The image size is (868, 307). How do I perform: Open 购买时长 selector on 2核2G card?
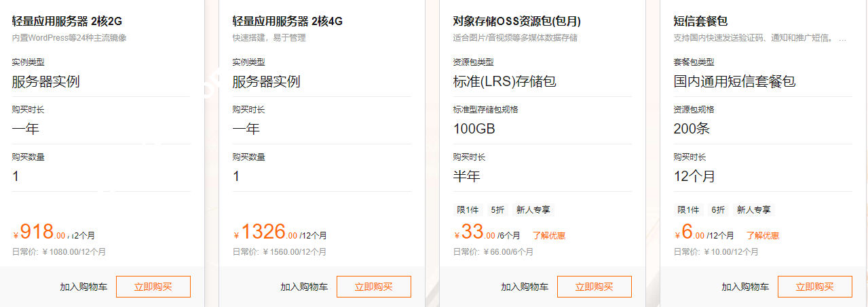pyautogui.click(x=101, y=129)
